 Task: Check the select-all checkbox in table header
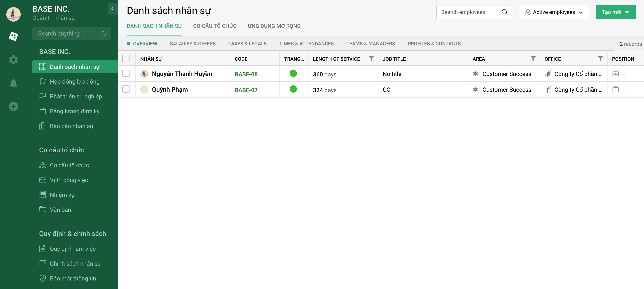126,59
